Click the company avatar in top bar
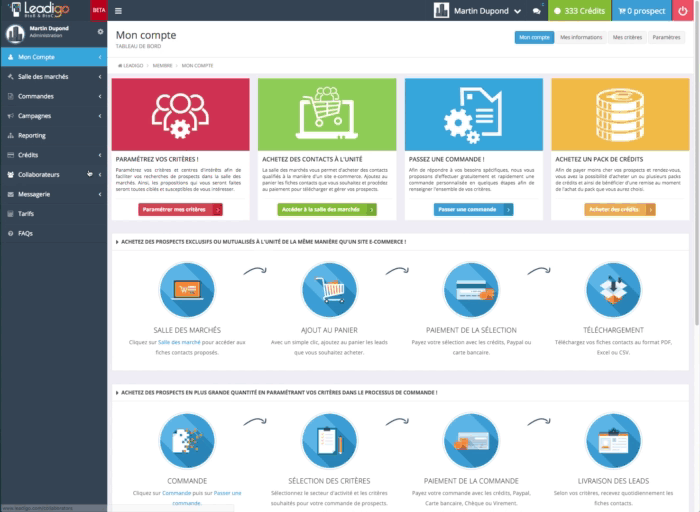Image resolution: width=700 pixels, height=512 pixels. pyautogui.click(x=441, y=10)
